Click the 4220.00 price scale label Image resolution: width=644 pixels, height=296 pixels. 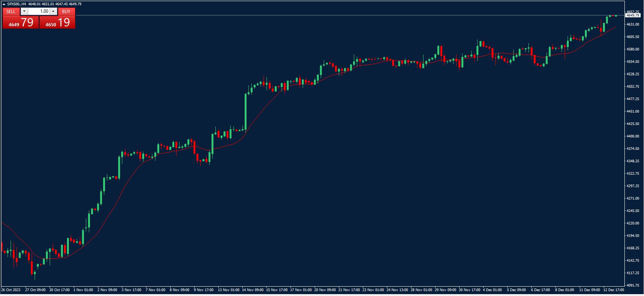point(633,223)
